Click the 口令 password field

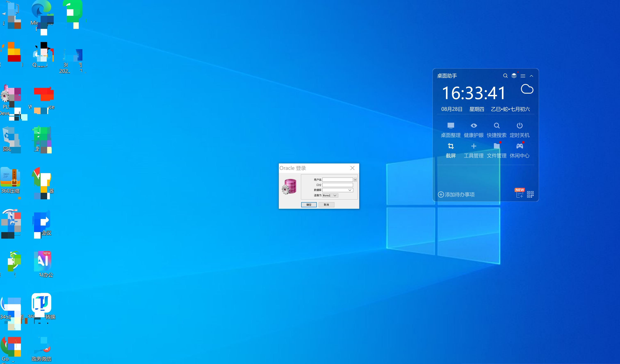click(337, 185)
